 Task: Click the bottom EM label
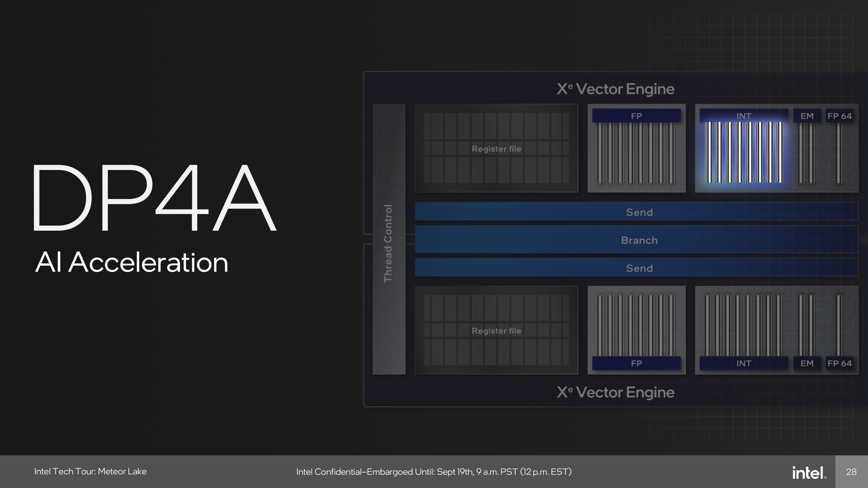coord(807,363)
